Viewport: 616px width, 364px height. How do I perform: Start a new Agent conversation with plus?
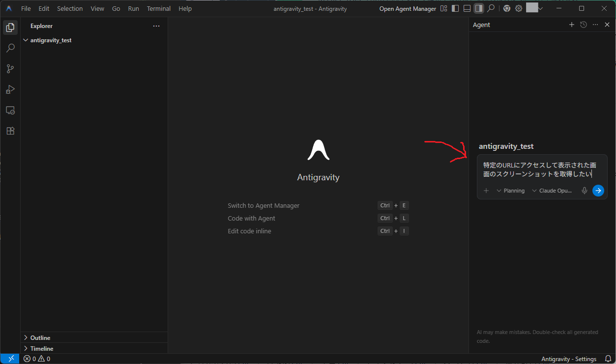pos(571,25)
